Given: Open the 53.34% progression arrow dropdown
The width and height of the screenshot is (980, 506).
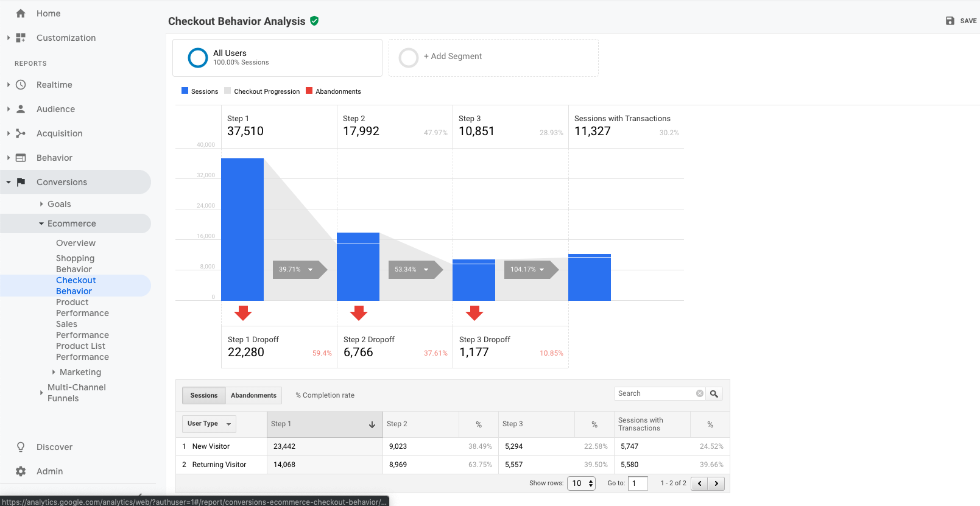Looking at the screenshot, I should [x=426, y=270].
